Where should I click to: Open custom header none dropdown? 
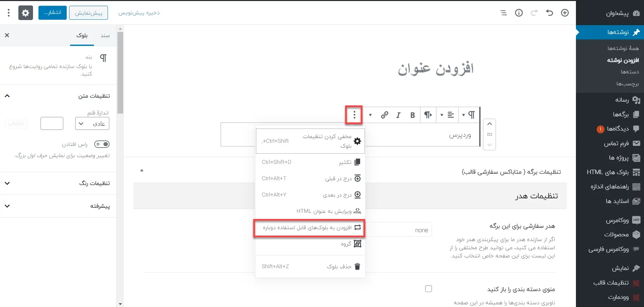tap(399, 230)
